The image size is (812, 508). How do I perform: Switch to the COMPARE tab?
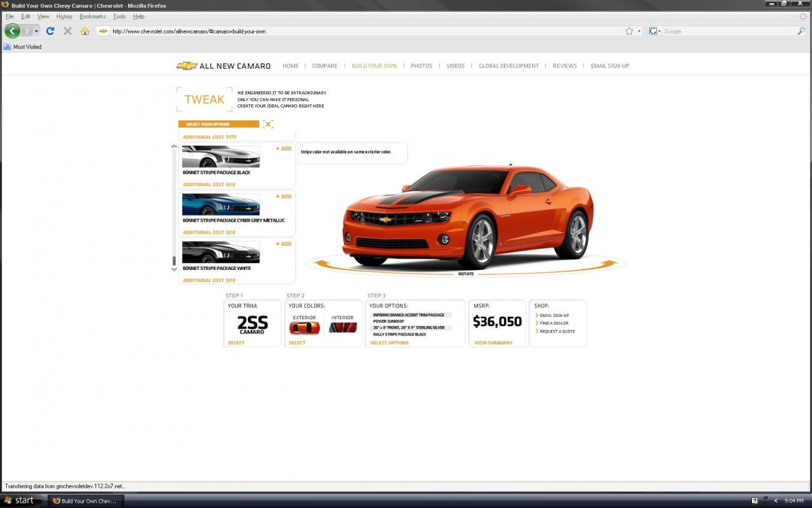[325, 65]
